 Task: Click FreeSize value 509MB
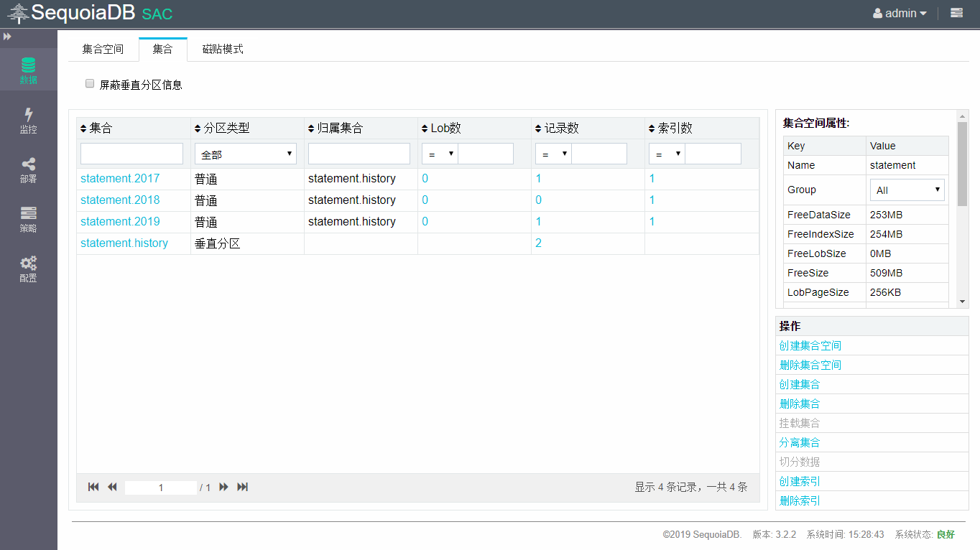[886, 273]
